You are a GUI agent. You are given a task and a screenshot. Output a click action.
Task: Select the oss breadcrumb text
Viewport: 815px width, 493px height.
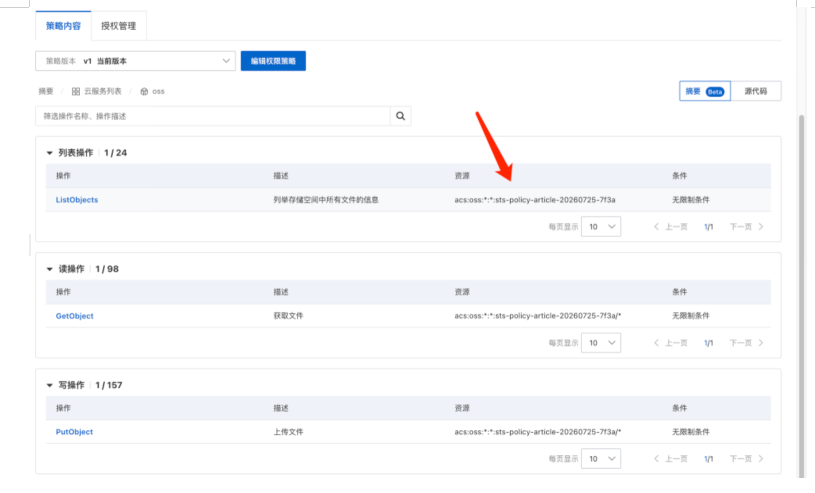(159, 92)
